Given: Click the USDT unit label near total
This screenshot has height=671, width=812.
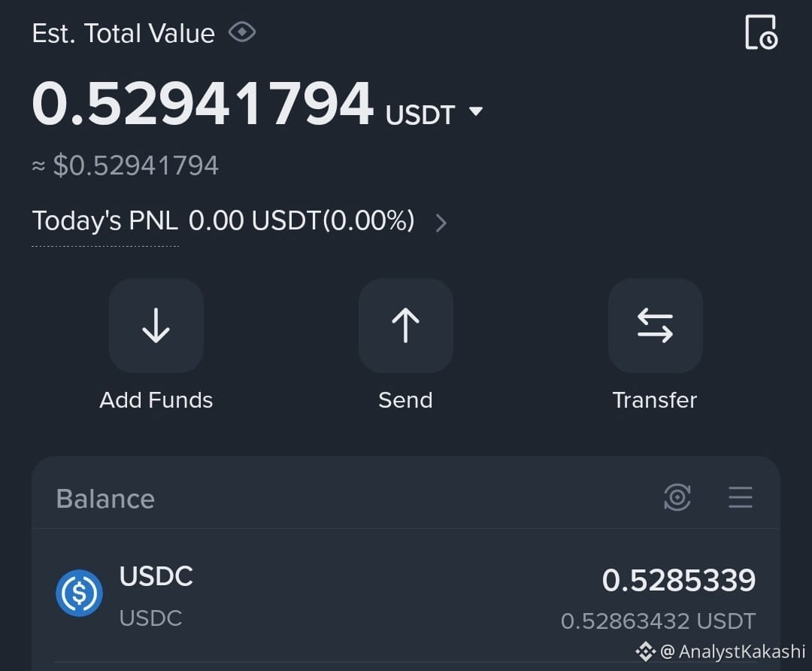Looking at the screenshot, I should [420, 114].
